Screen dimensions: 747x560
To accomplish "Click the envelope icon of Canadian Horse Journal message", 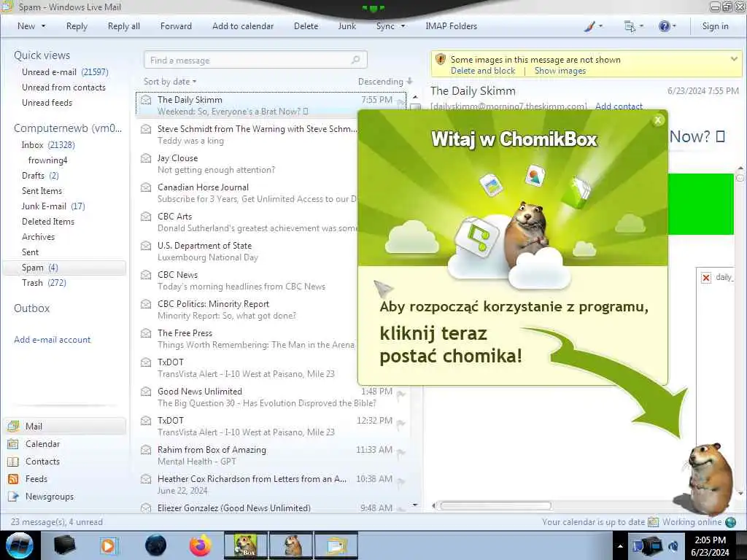I will (146, 187).
